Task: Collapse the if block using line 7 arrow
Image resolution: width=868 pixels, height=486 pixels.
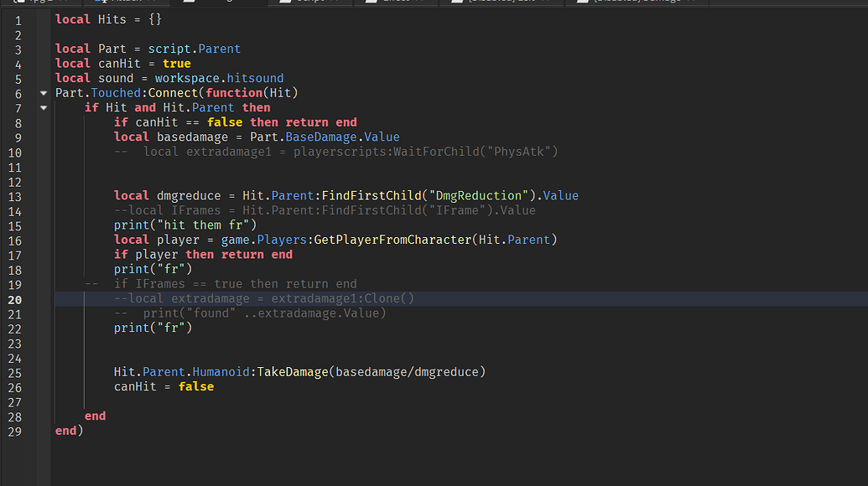Action: click(x=43, y=107)
